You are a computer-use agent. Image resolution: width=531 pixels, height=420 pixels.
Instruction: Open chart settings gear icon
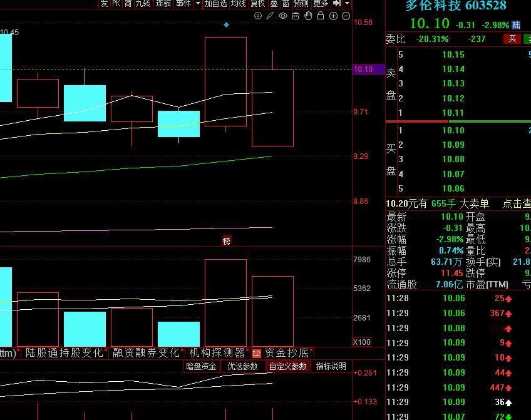click(x=258, y=16)
